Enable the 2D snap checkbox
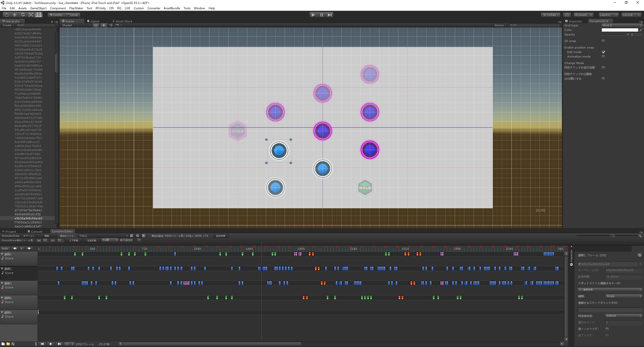Image resolution: width=644 pixels, height=347 pixels. pos(603,41)
